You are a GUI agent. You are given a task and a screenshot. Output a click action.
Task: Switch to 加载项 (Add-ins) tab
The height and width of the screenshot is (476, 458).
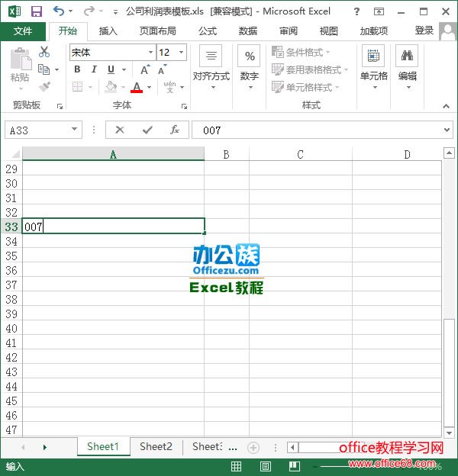click(374, 31)
